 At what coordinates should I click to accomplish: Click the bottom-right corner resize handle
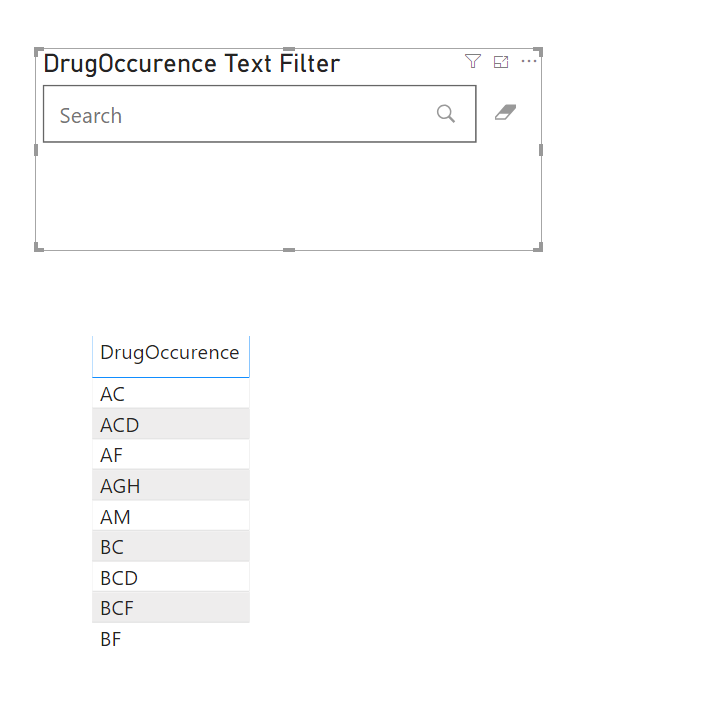pyautogui.click(x=540, y=247)
